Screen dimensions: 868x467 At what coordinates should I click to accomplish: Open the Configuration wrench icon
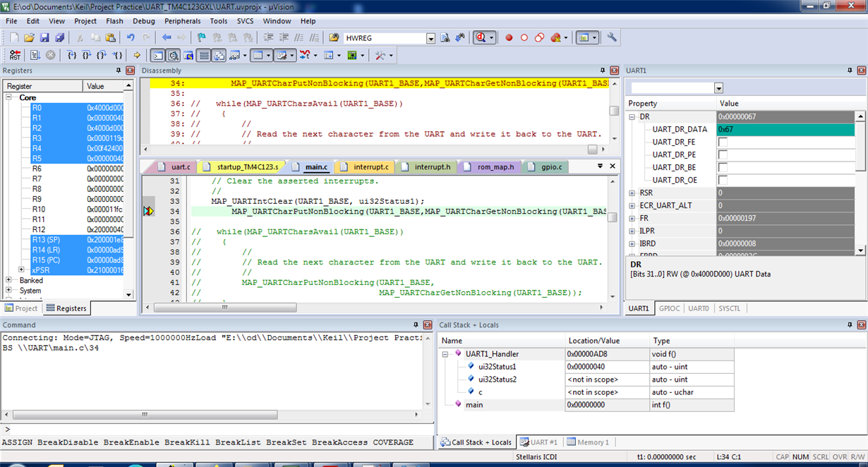click(612, 38)
